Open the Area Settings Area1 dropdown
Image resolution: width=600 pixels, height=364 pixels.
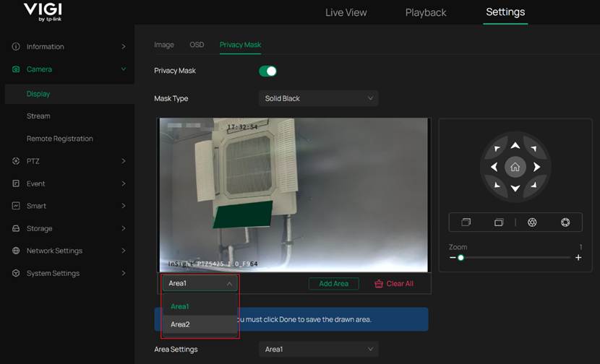[x=318, y=349]
